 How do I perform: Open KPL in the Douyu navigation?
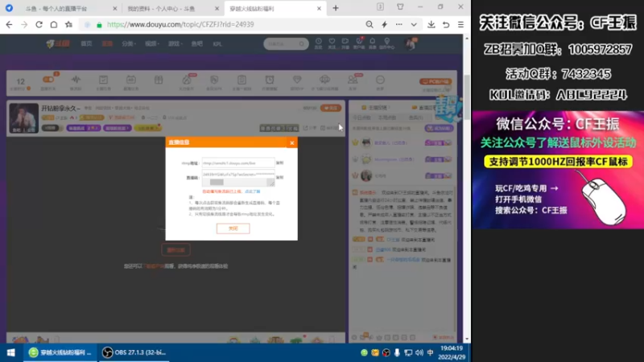[217, 43]
